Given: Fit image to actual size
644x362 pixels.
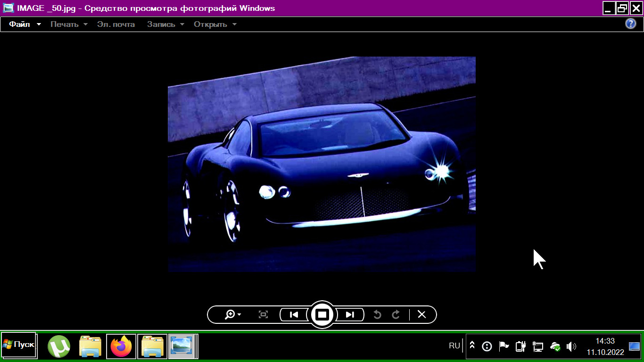Looking at the screenshot, I should [x=264, y=314].
